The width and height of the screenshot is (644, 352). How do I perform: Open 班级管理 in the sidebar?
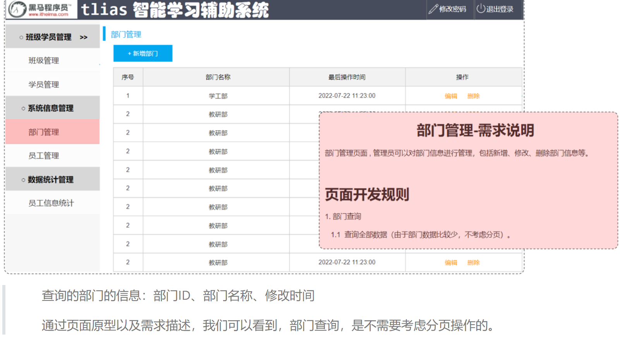[x=44, y=60]
